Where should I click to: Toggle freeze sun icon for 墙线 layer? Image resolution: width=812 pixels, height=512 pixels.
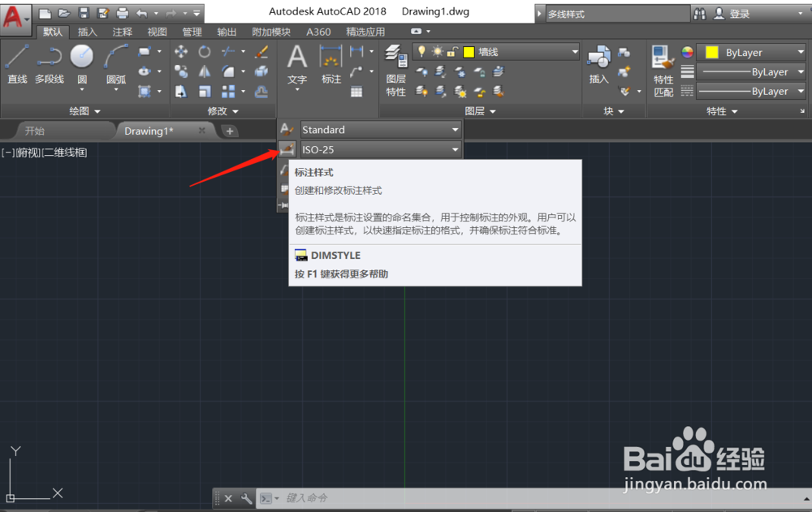tap(438, 51)
